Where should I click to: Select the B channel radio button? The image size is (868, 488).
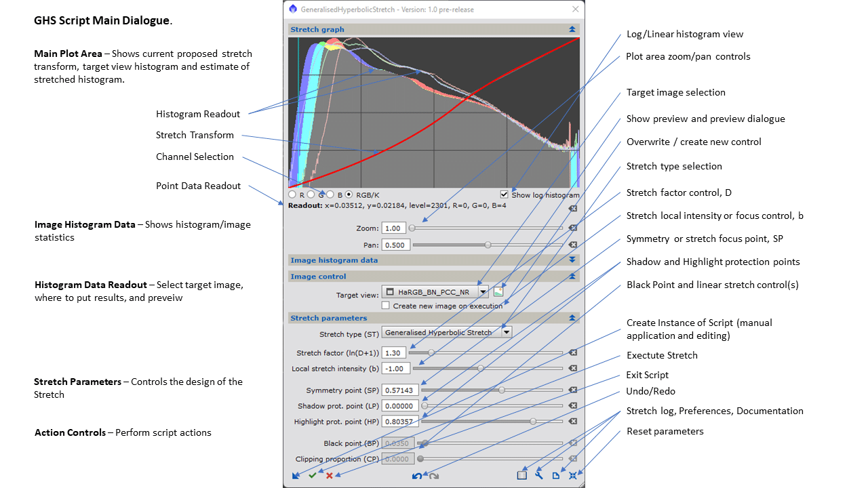pyautogui.click(x=330, y=195)
